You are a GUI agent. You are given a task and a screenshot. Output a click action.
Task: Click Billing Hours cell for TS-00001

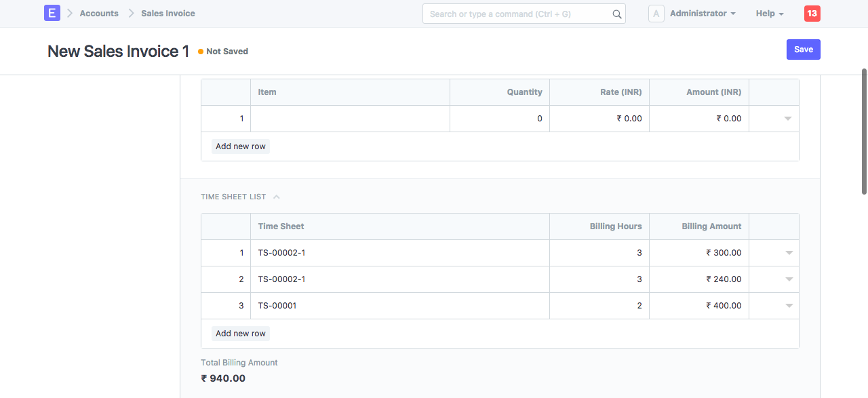click(599, 306)
